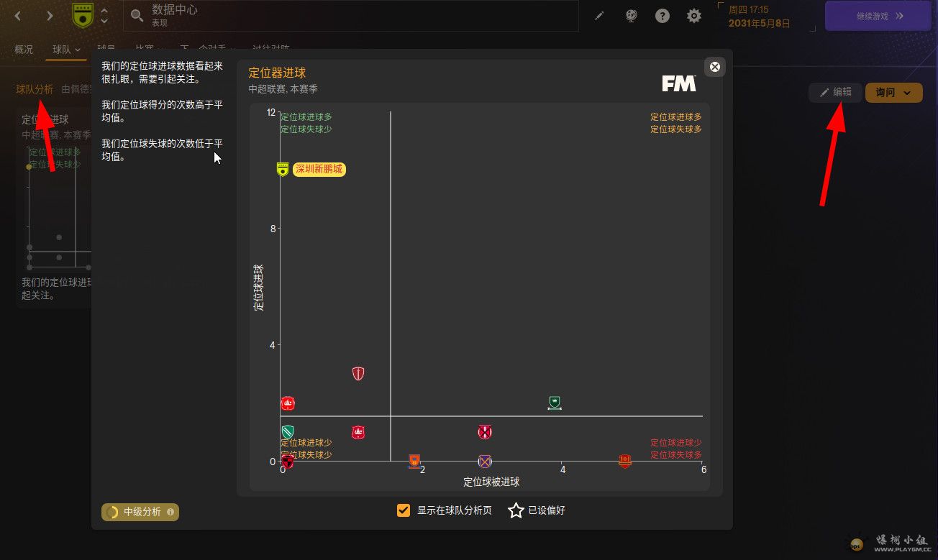Select the 深圳新鹏城 badge on the chart
Image resolution: width=938 pixels, height=560 pixels.
click(283, 170)
